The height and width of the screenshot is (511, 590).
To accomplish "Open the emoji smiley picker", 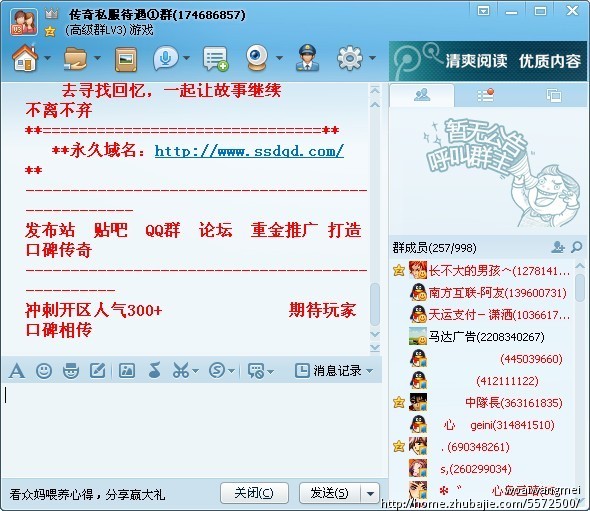I will (x=44, y=371).
